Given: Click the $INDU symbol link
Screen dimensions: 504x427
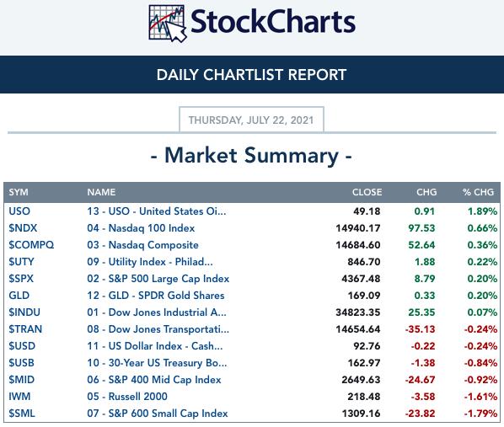Looking at the screenshot, I should [24, 312].
